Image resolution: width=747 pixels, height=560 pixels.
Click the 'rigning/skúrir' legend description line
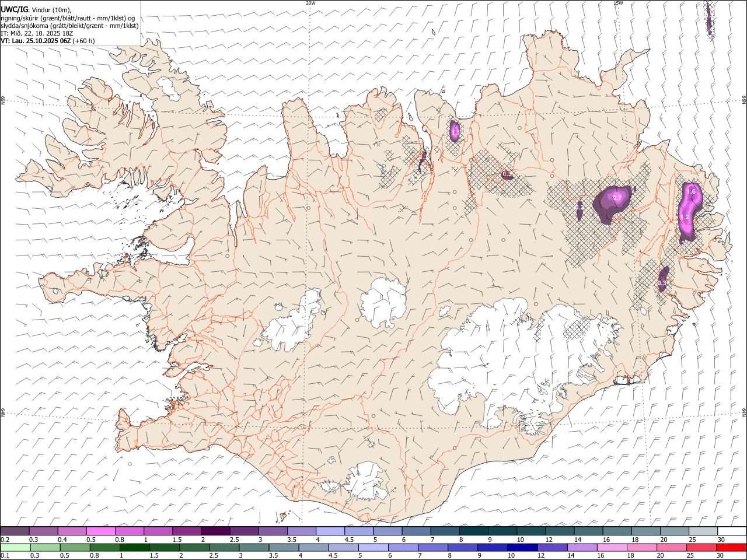pos(68,18)
